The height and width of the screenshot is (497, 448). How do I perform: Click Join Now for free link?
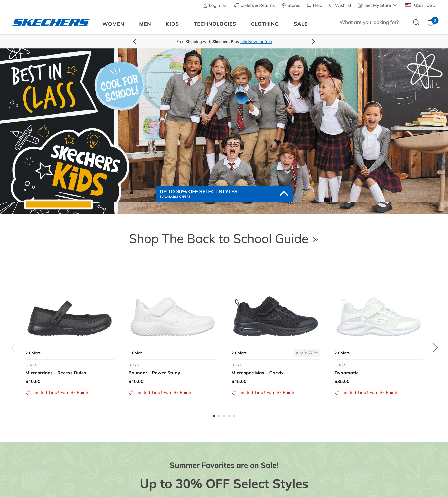256,42
